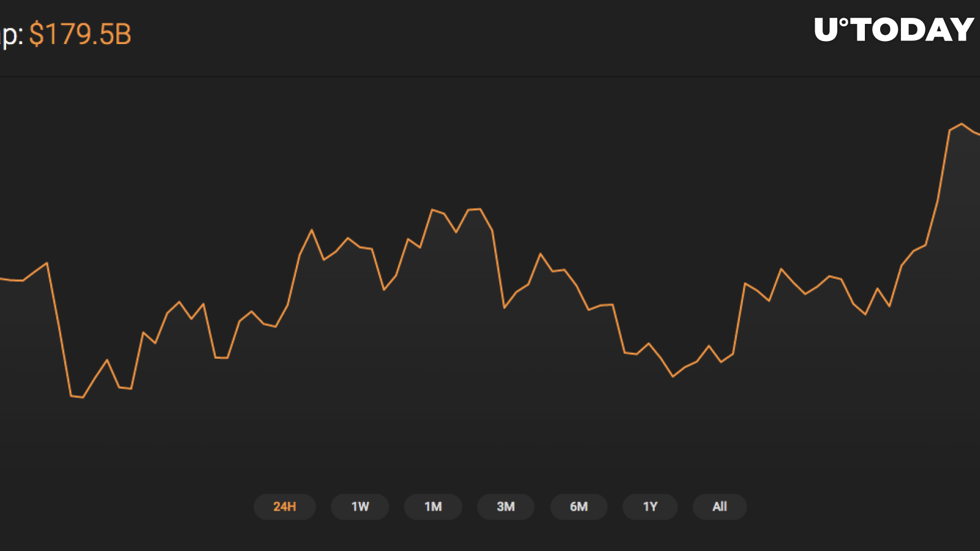980x551 pixels.
Task: Switch chart to 1M range
Action: pos(433,507)
